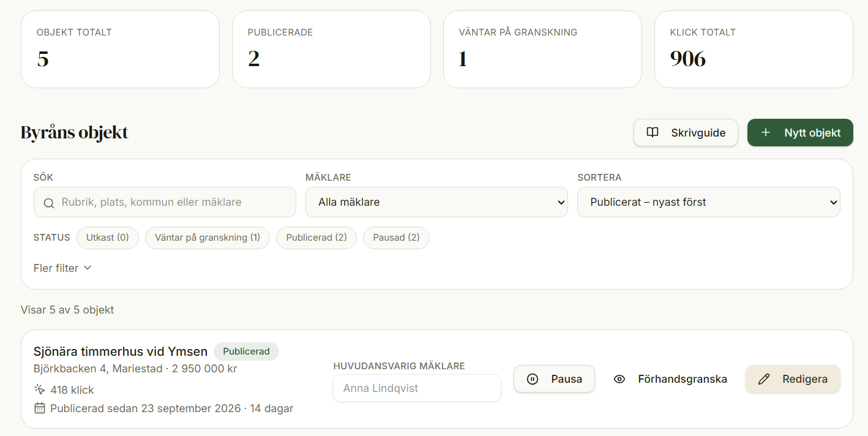Open the Skrivguide button
The height and width of the screenshot is (436, 868).
(x=686, y=132)
